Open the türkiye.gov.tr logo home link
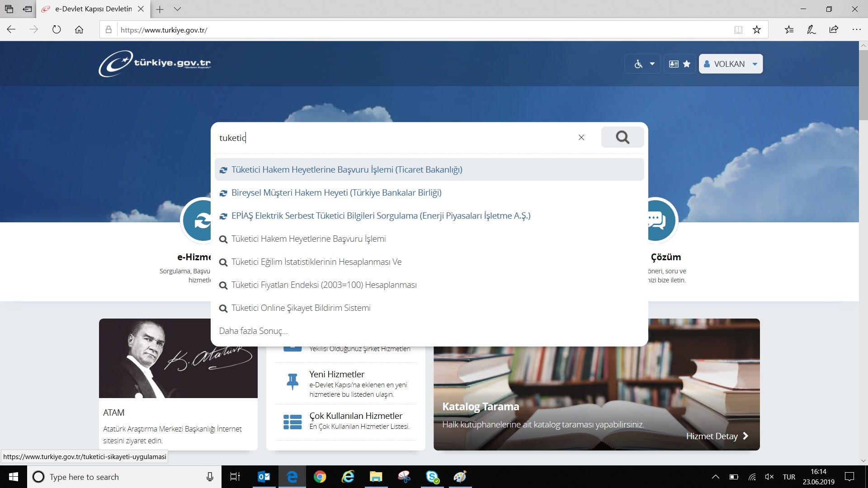Screen dimensions: 868x488 [x=155, y=63]
